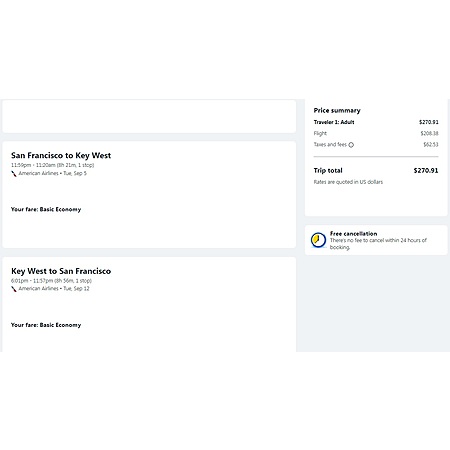This screenshot has height=450, width=450.
Task: Click the free cancellation clock icon
Action: (x=318, y=240)
